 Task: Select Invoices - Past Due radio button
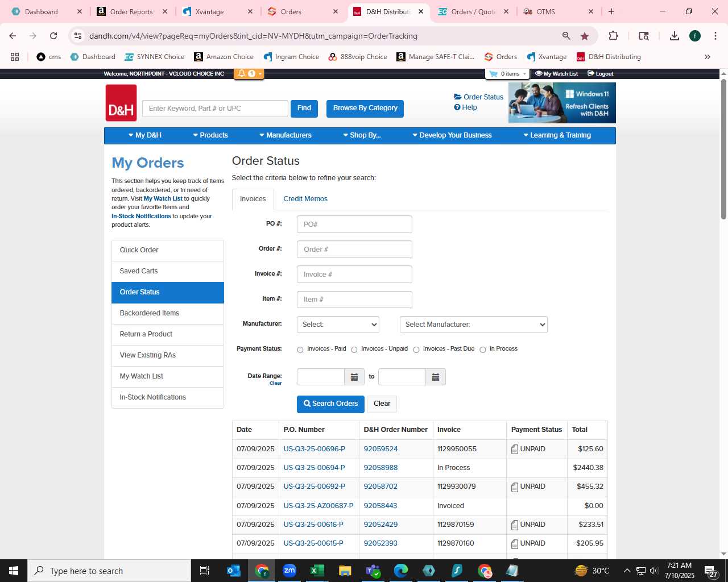416,350
